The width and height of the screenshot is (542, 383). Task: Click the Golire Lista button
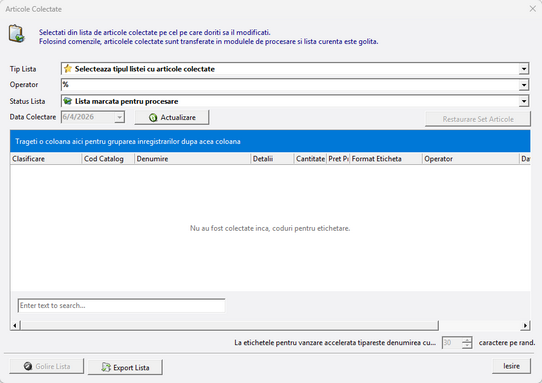(47, 366)
